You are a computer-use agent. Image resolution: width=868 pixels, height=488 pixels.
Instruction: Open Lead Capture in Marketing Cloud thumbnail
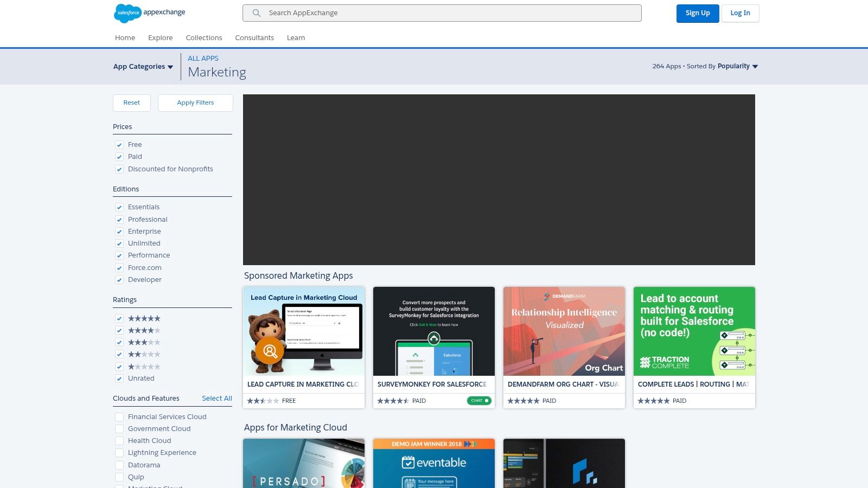(304, 331)
